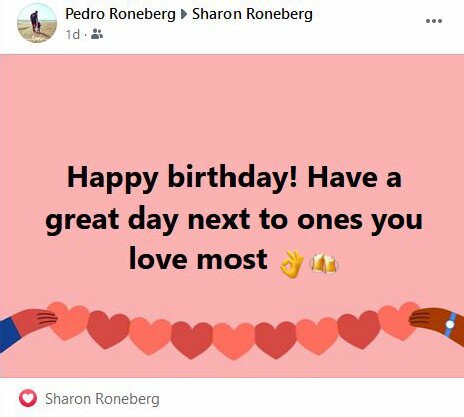Click the pink post background above text

coord(232,107)
